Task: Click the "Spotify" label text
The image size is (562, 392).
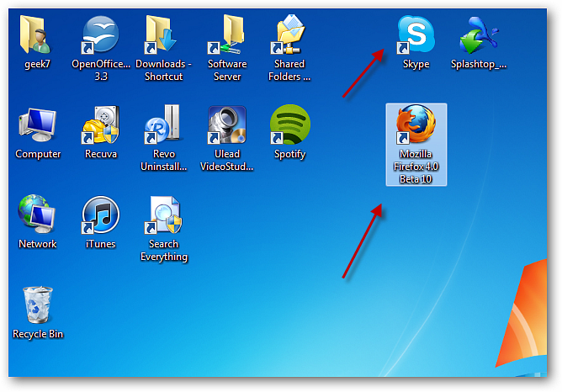Action: [x=289, y=154]
